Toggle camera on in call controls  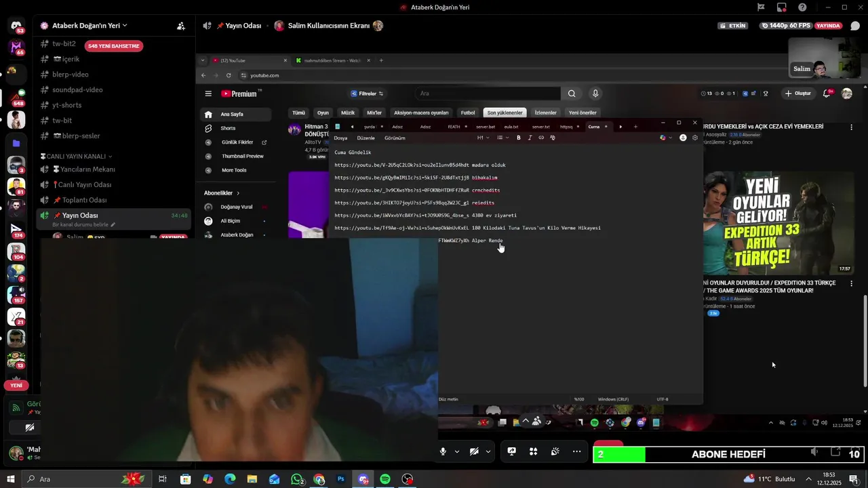click(x=474, y=451)
